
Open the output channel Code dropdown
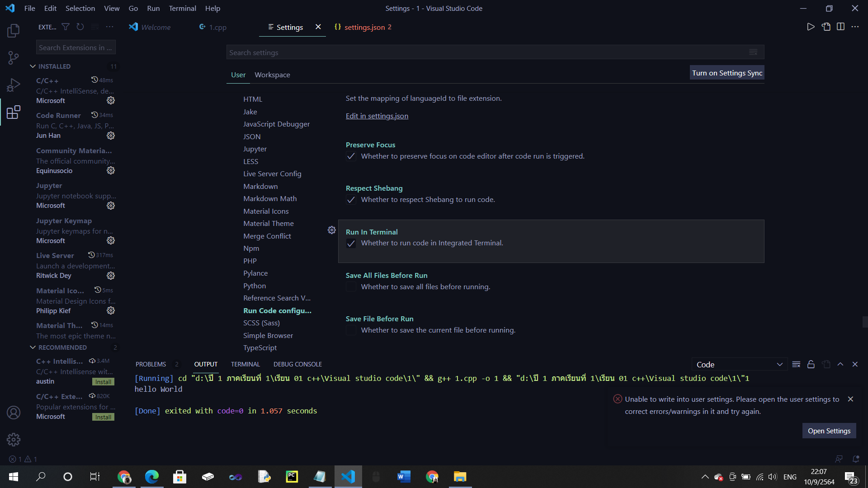click(740, 365)
